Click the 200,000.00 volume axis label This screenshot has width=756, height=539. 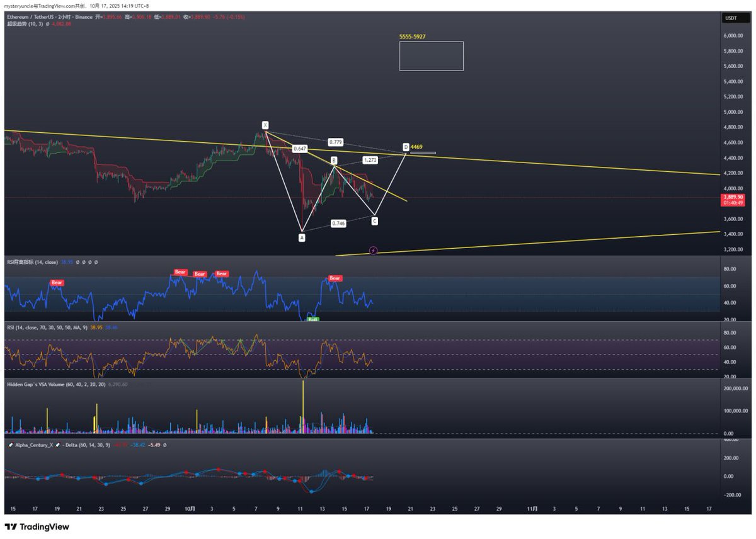pyautogui.click(x=735, y=389)
